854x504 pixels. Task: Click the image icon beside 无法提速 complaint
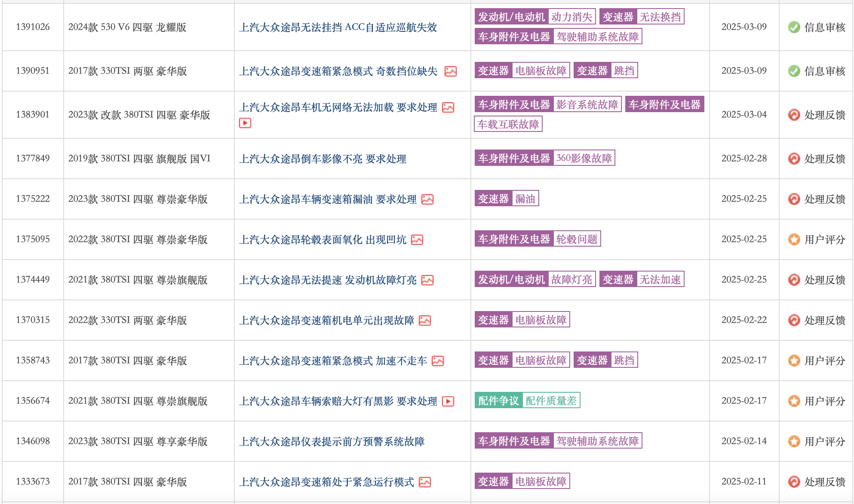[427, 280]
